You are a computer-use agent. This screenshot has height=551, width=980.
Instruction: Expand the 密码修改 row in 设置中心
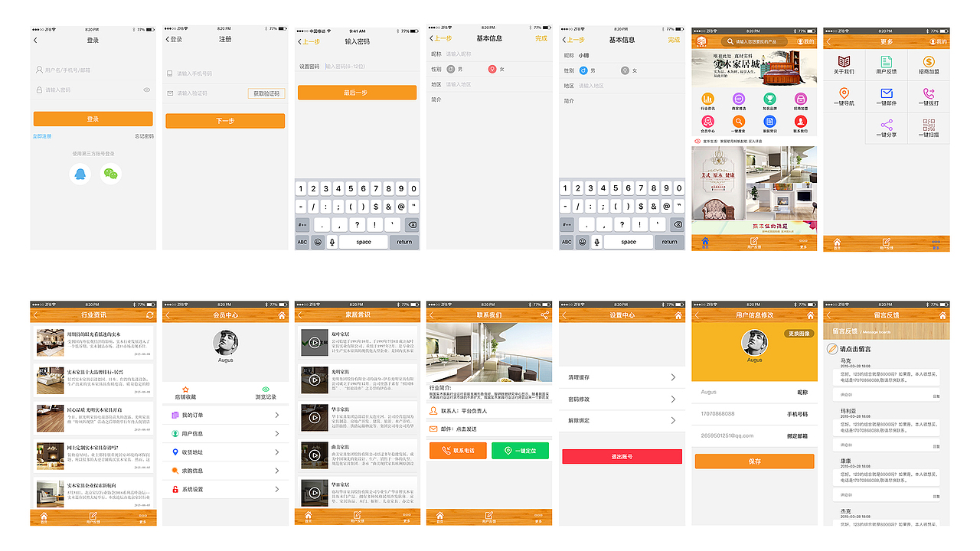click(622, 399)
